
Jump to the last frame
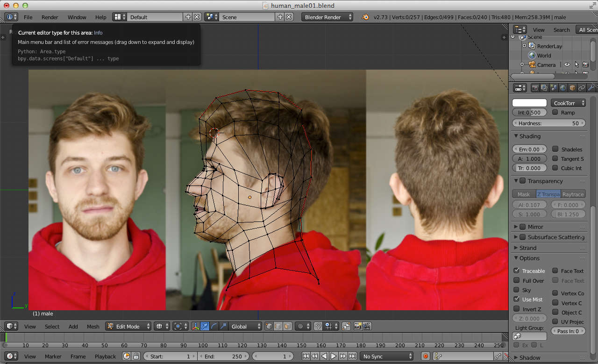(x=353, y=356)
